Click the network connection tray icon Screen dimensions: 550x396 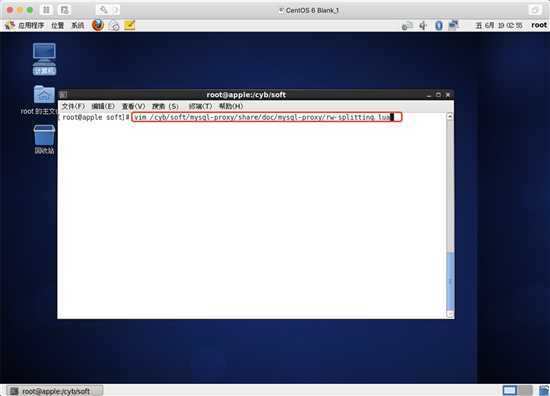coord(453,25)
